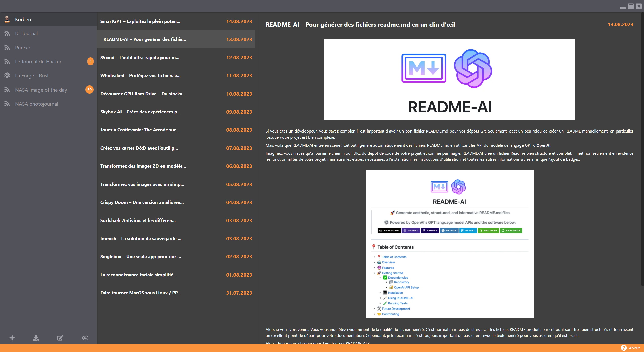Click the La Forge - Rust gear icon
Viewport: 644px width, 352px height.
coord(7,75)
